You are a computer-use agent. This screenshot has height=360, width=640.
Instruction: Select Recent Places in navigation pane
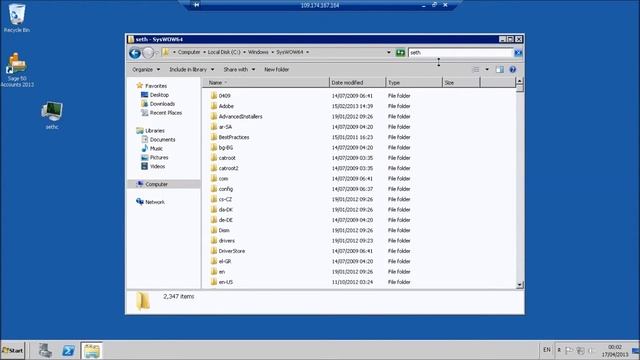tap(166, 113)
